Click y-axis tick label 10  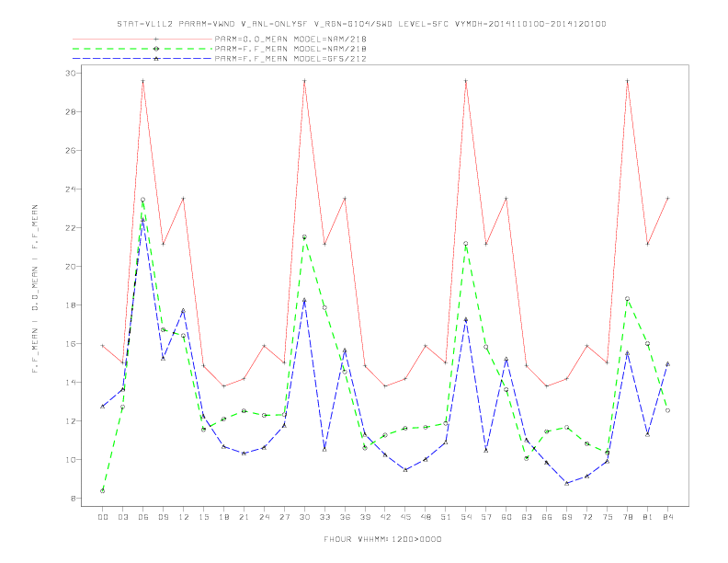coord(70,459)
